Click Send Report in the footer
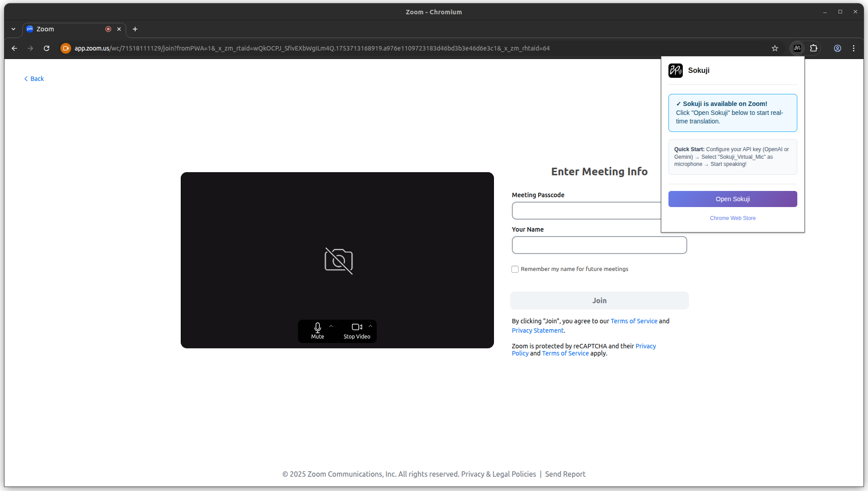The width and height of the screenshot is (868, 491). pyautogui.click(x=565, y=474)
